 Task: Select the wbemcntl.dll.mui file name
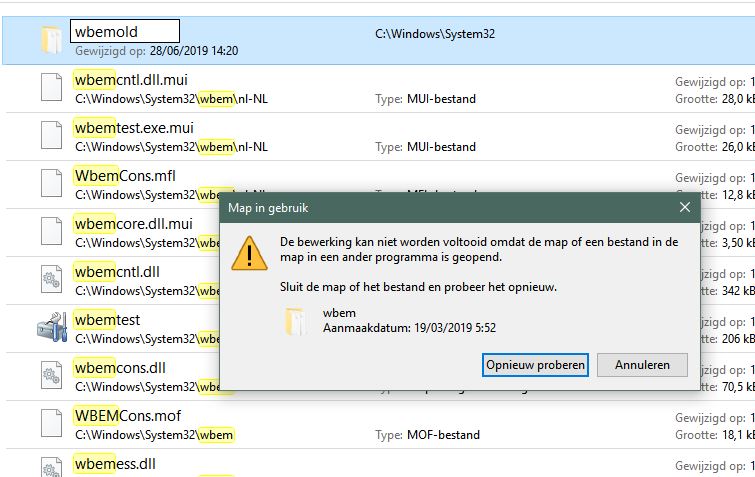point(131,80)
